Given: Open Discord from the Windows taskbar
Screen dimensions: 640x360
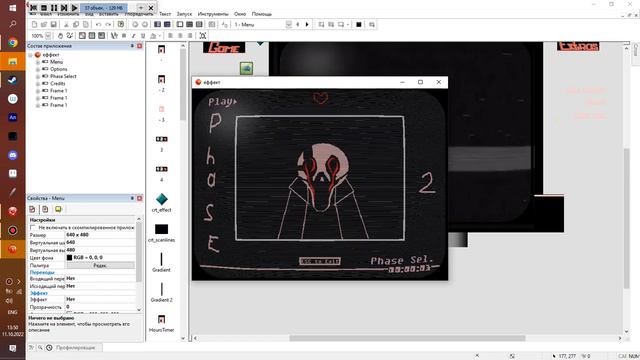Looking at the screenshot, I should [13, 155].
